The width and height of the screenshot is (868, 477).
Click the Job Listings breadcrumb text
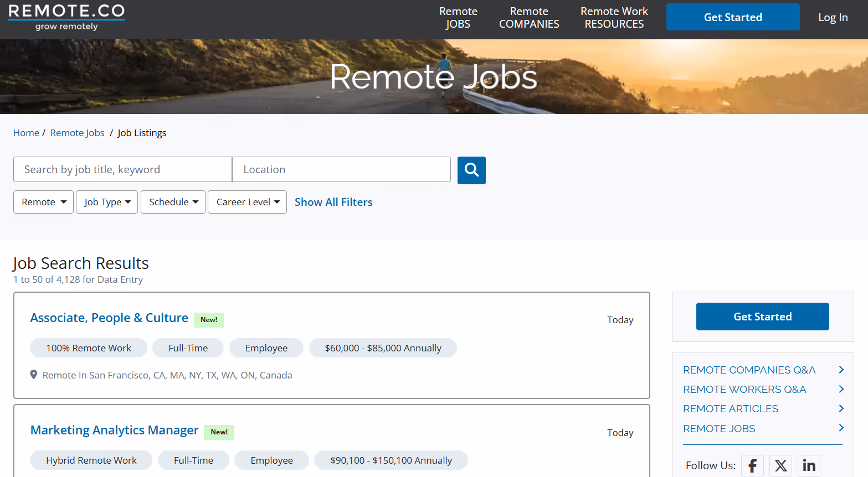(142, 133)
